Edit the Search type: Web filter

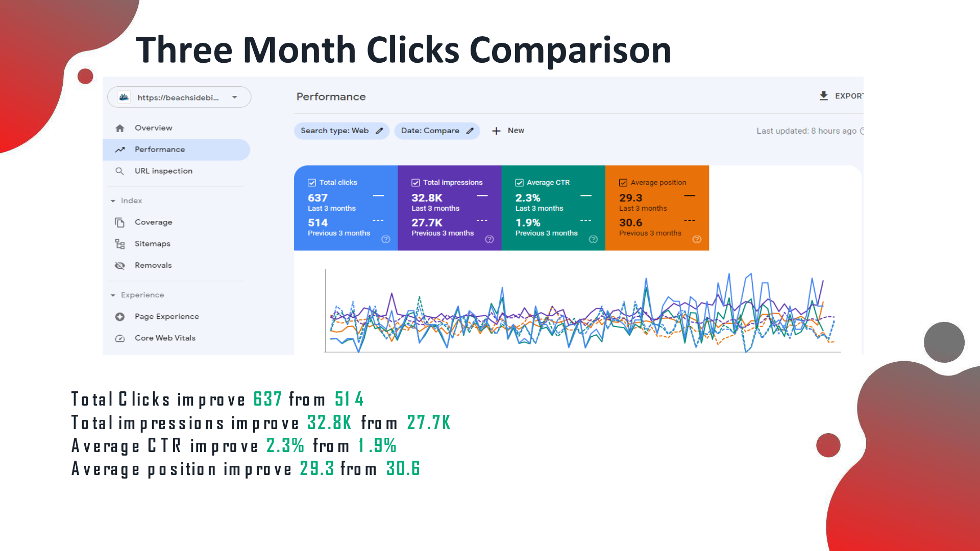pyautogui.click(x=341, y=131)
